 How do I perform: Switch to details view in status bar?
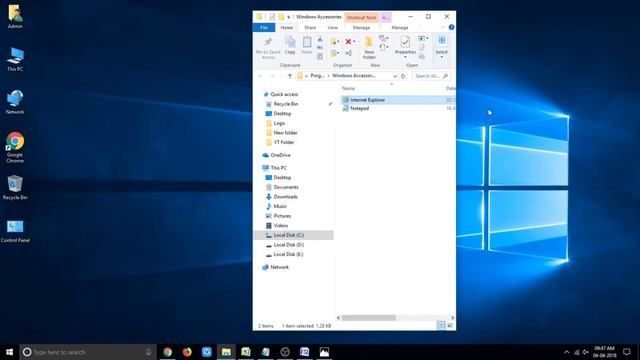tap(441, 326)
